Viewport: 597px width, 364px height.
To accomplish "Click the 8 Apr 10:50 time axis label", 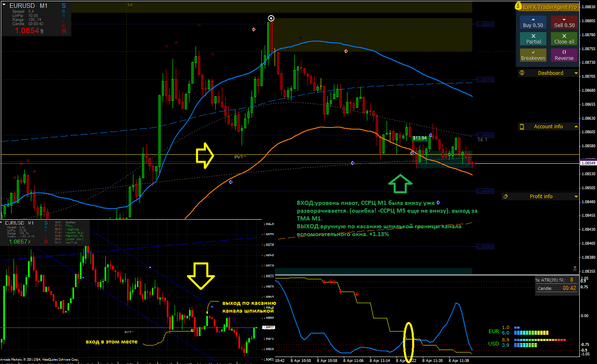I will click(300, 360).
